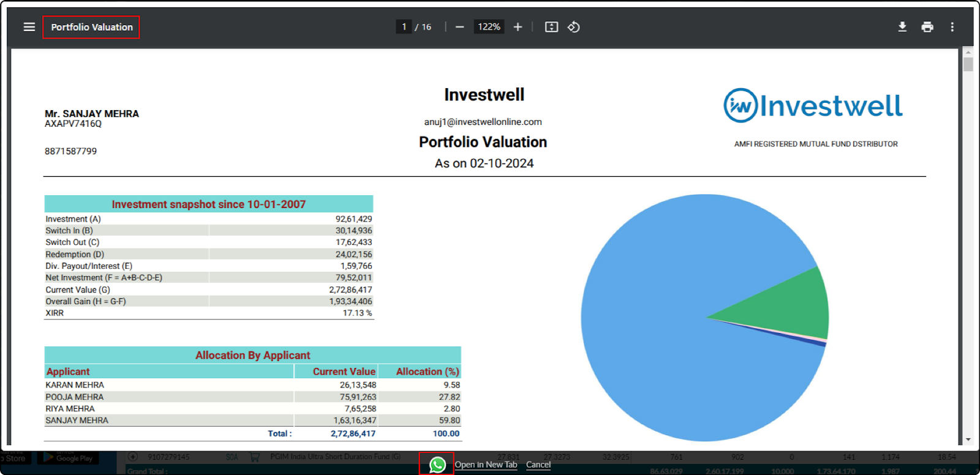This screenshot has width=980, height=475.
Task: Edit the current page number field
Action: pos(404,27)
